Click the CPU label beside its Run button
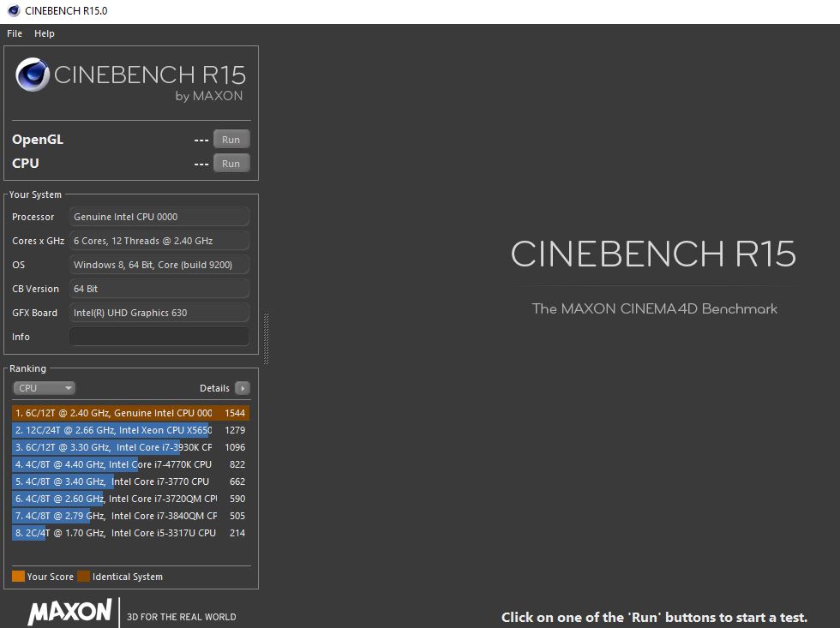Viewport: 840px width, 628px height. 25,164
